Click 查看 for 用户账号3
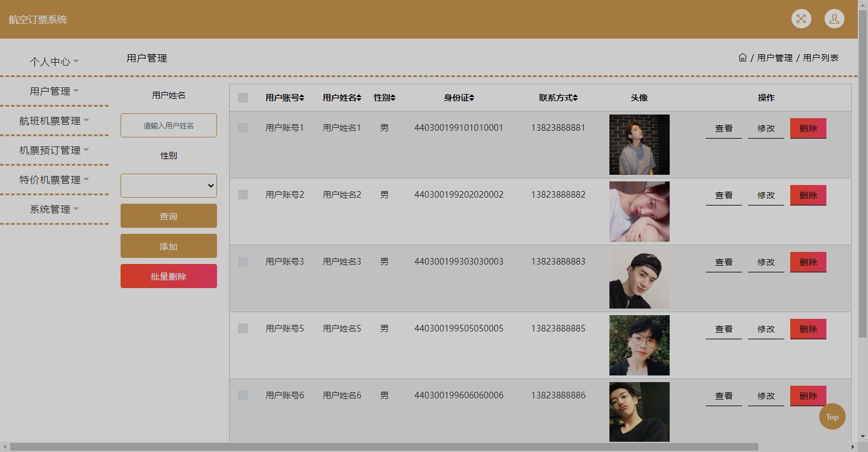 (x=724, y=262)
